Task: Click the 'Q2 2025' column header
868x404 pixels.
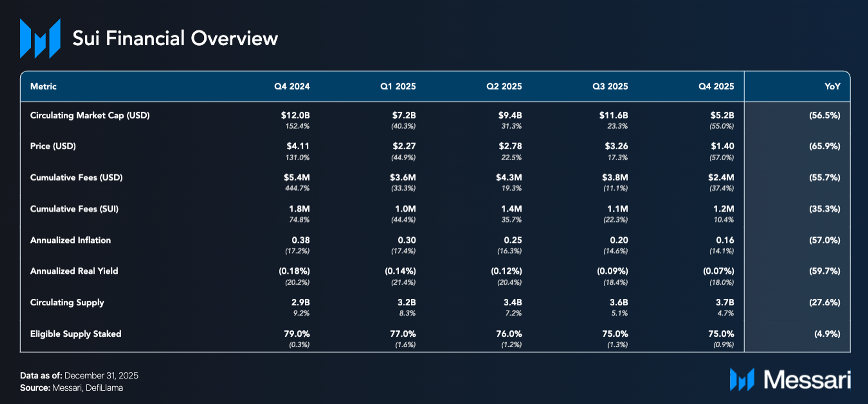Action: click(504, 86)
